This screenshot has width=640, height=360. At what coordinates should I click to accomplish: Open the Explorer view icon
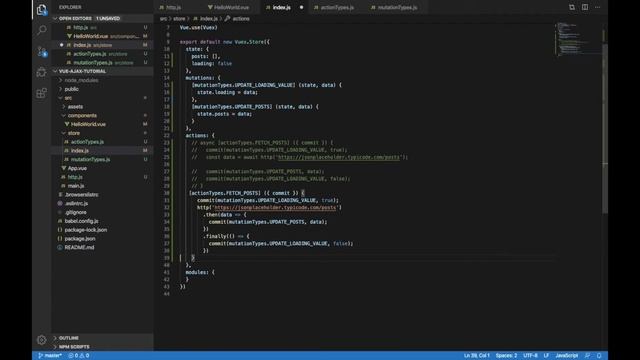(x=42, y=9)
